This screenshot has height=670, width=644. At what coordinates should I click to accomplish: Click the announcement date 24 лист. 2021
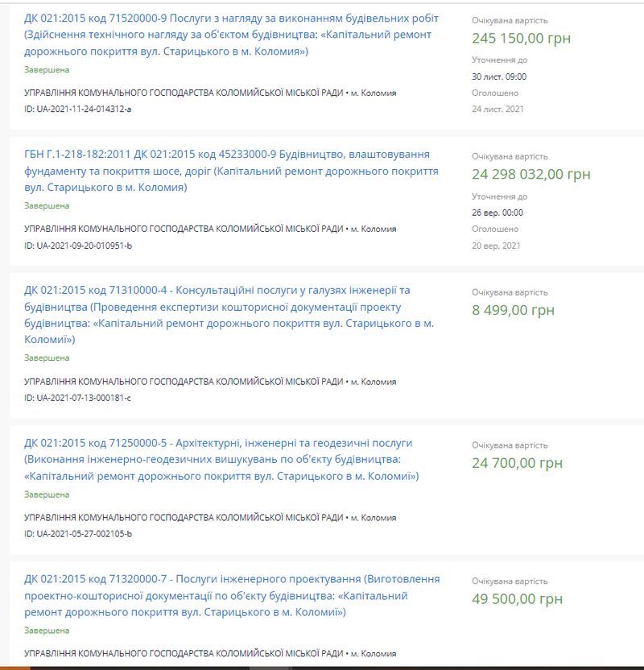point(498,109)
